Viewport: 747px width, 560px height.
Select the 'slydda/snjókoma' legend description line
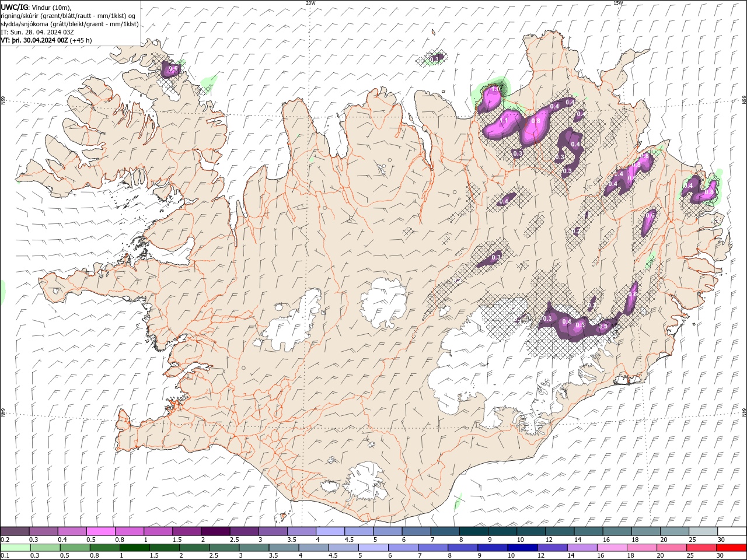(69, 24)
